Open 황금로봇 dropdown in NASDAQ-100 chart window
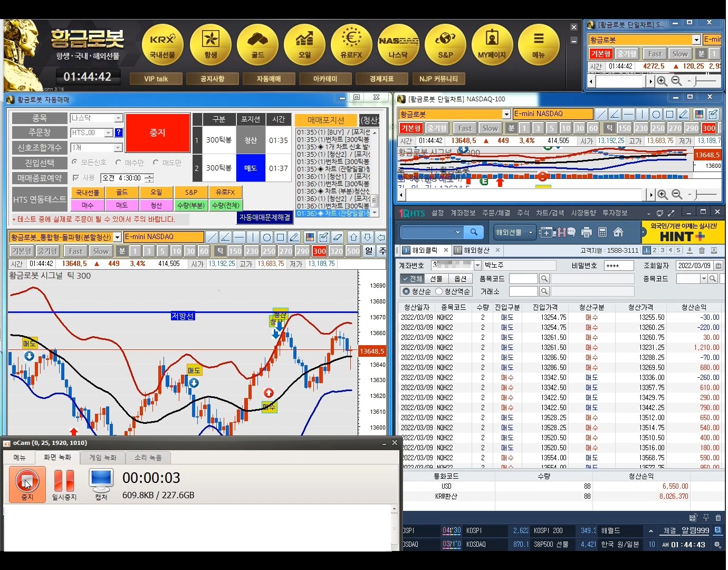The image size is (728, 570). click(x=506, y=114)
